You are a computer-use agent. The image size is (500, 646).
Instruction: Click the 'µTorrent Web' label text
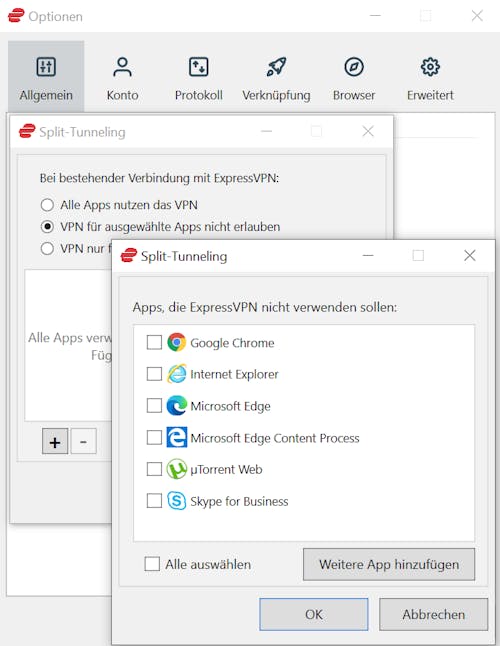[x=226, y=469]
